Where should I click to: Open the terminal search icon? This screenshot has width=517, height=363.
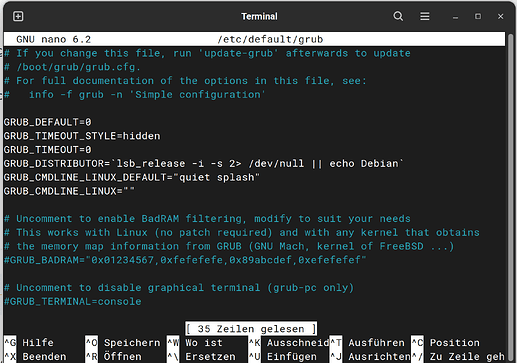(398, 16)
